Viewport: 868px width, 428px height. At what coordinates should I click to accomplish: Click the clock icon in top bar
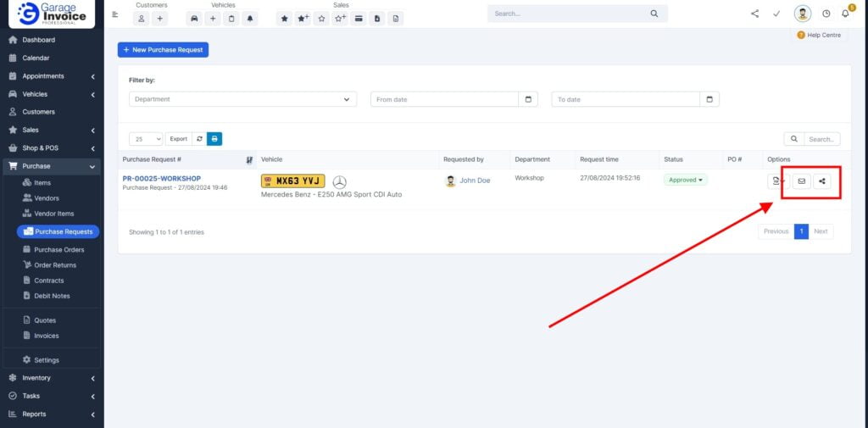point(826,14)
